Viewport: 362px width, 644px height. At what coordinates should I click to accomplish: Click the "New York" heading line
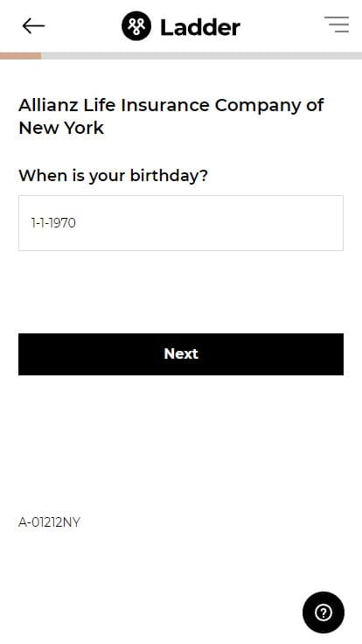click(x=61, y=128)
